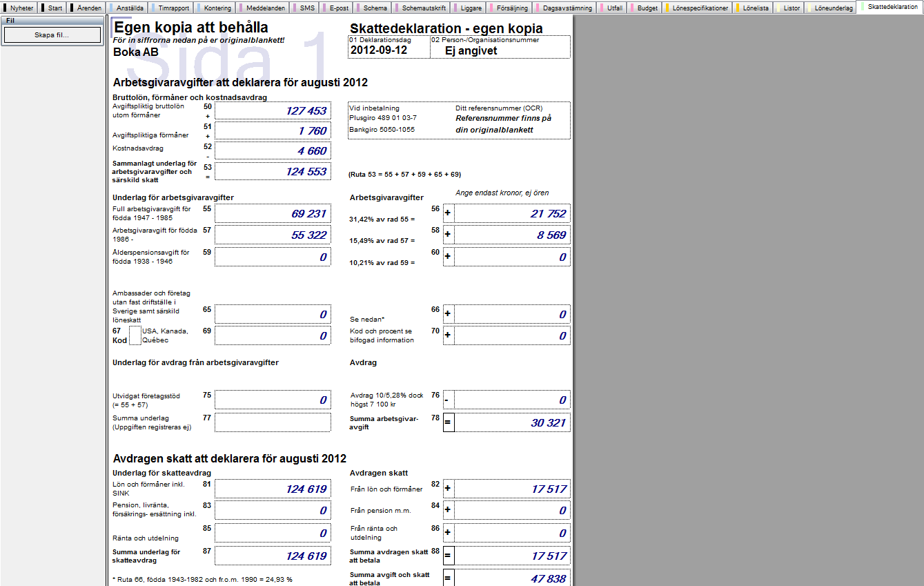Go to the Anställda tab

point(126,8)
